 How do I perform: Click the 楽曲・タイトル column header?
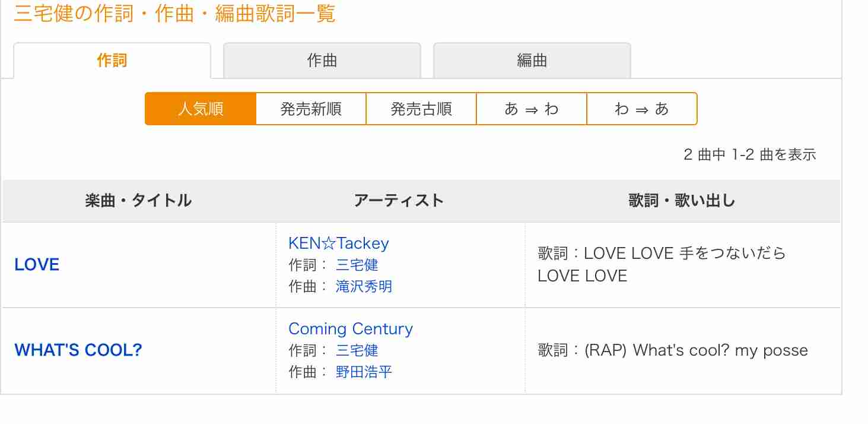(x=139, y=201)
